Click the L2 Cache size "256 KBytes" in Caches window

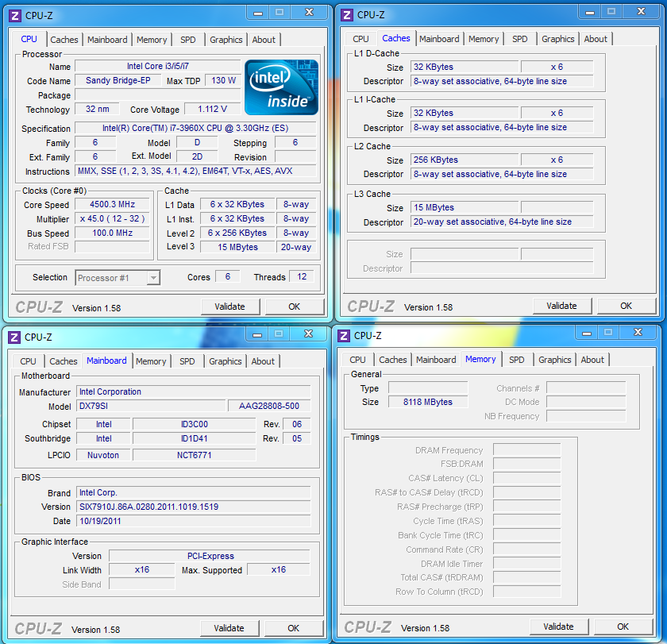point(465,160)
